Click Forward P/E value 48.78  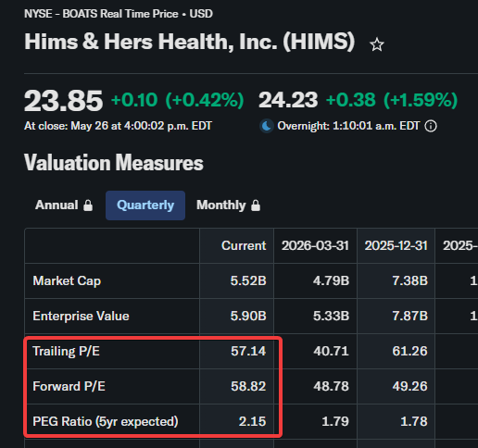pyautogui.click(x=331, y=387)
